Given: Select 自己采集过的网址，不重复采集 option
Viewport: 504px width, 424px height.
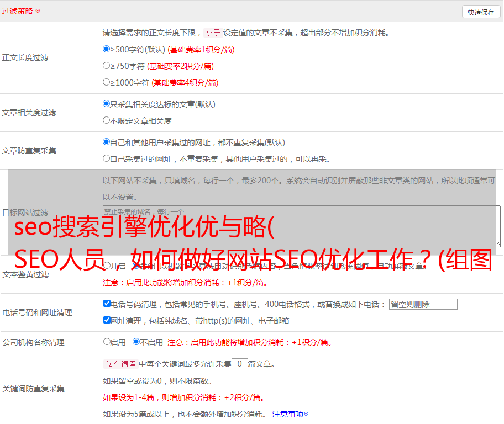Looking at the screenshot, I should point(106,158).
